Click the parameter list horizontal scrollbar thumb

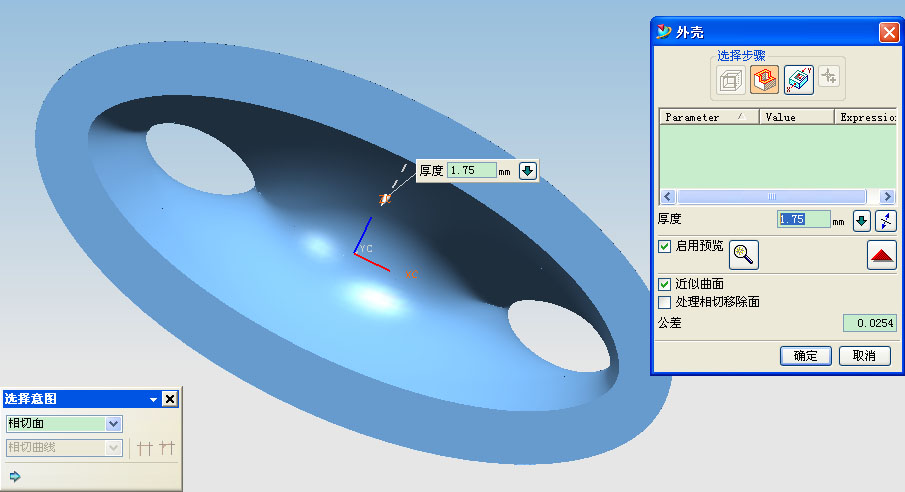[772, 196]
